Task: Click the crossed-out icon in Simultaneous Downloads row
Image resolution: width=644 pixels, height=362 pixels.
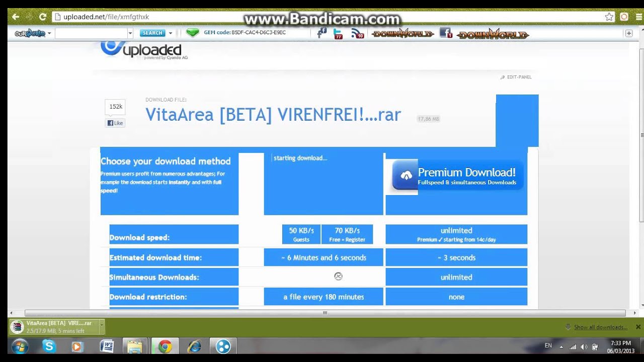Action: click(338, 276)
